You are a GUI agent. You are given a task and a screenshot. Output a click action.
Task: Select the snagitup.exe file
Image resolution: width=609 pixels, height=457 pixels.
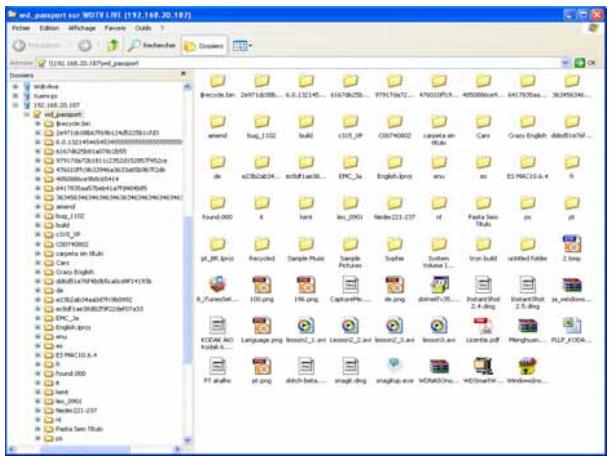point(394,371)
